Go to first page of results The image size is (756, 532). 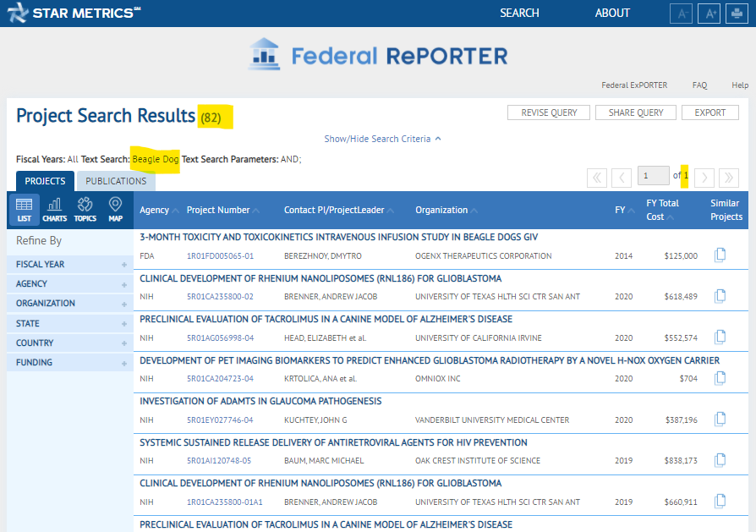pos(597,178)
